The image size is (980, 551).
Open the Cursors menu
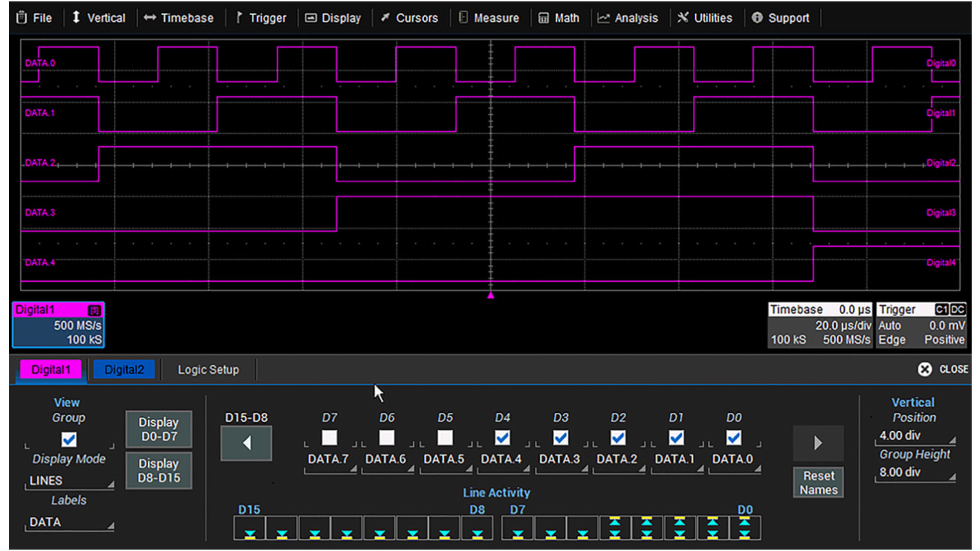pyautogui.click(x=409, y=18)
